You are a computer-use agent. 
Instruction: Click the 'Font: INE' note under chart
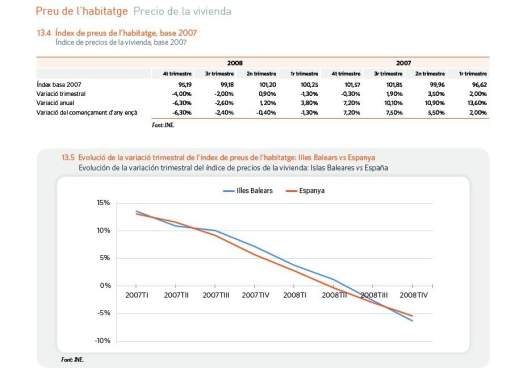click(x=72, y=360)
